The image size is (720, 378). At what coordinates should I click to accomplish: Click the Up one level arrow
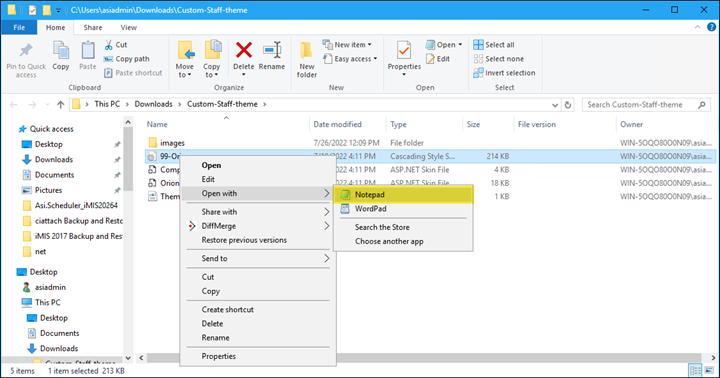(60, 105)
